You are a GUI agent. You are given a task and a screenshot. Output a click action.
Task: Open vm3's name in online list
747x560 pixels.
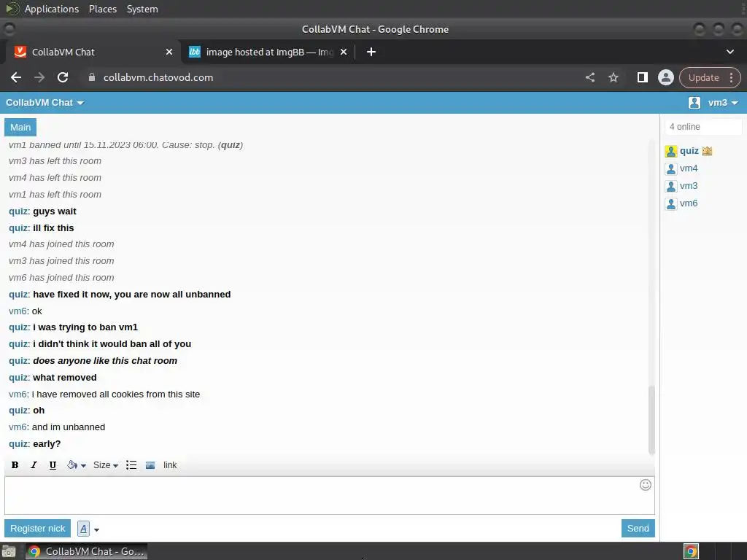(689, 186)
